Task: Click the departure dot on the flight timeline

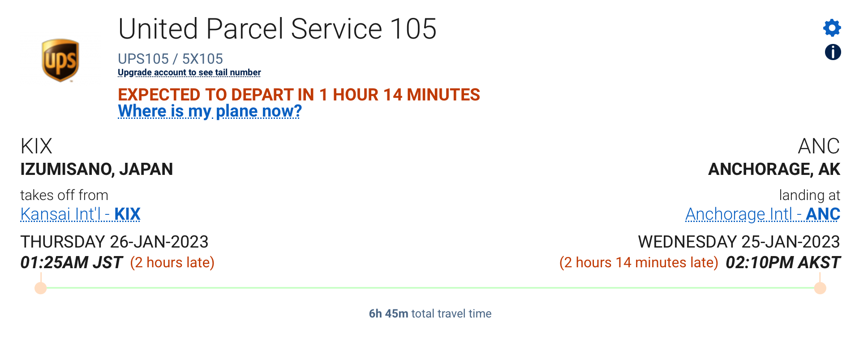Action: tap(41, 288)
